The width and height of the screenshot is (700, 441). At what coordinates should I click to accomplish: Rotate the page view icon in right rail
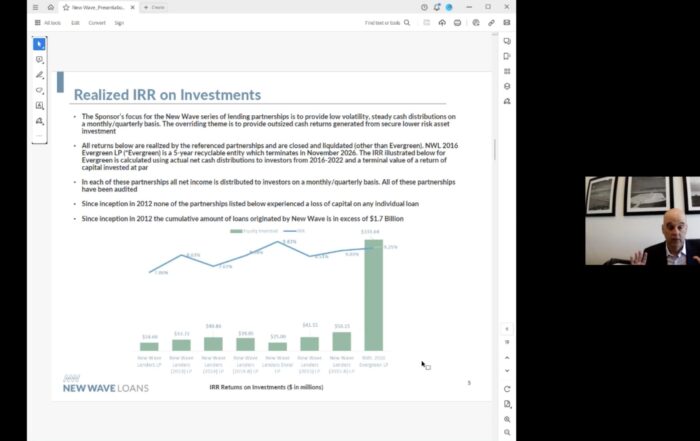coord(507,388)
